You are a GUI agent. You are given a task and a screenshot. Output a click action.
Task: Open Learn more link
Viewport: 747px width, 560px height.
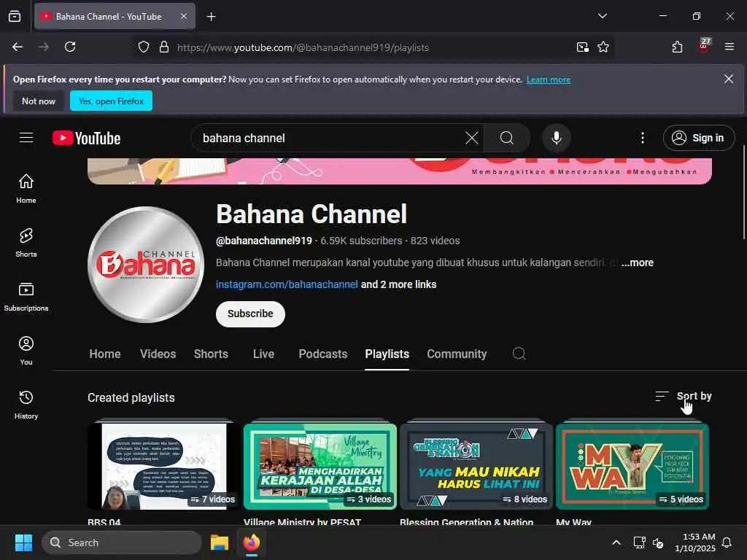[549, 79]
